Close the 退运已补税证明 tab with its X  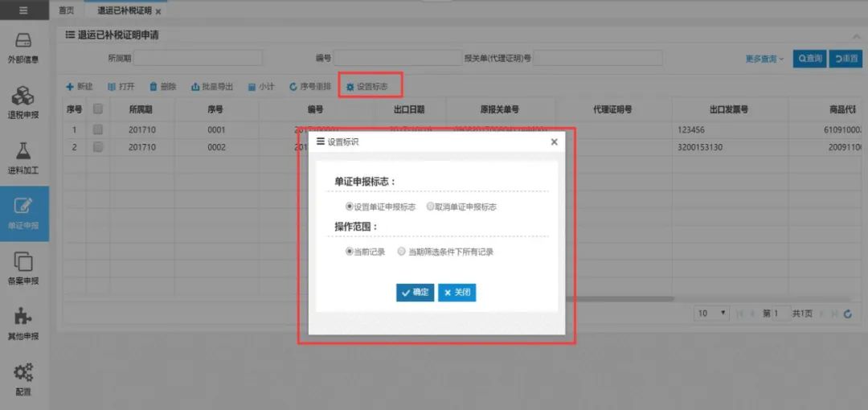coord(158,11)
